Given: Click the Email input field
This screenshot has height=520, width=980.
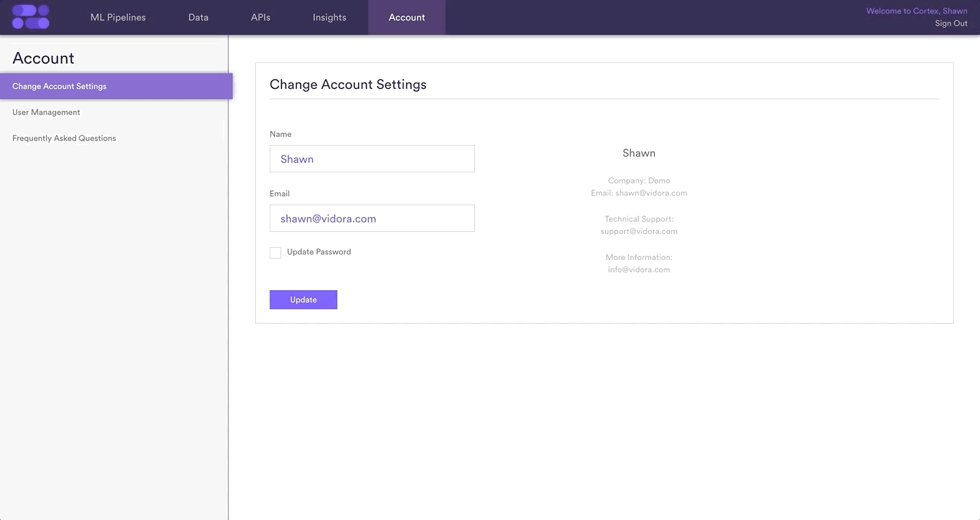Looking at the screenshot, I should point(372,218).
